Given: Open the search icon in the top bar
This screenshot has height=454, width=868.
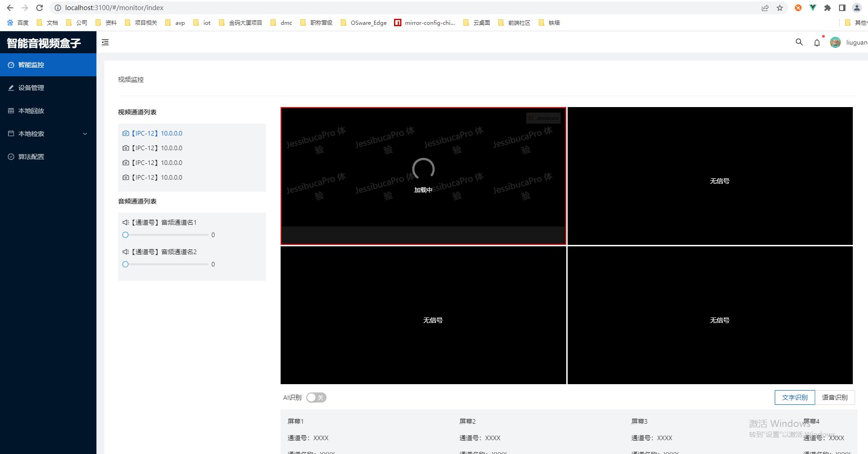Looking at the screenshot, I should click(799, 42).
